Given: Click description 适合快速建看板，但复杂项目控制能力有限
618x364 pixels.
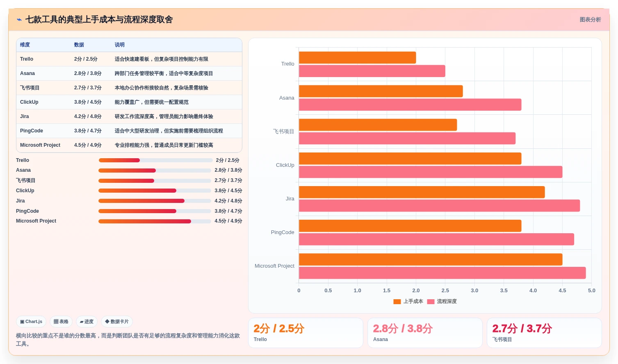Looking at the screenshot, I should 162,59.
